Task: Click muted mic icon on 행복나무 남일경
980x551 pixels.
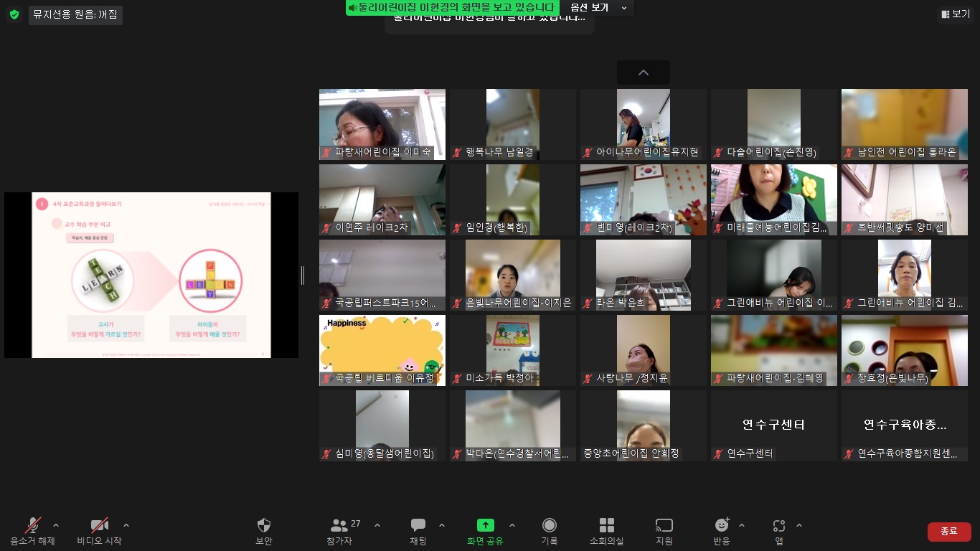Action: point(458,152)
